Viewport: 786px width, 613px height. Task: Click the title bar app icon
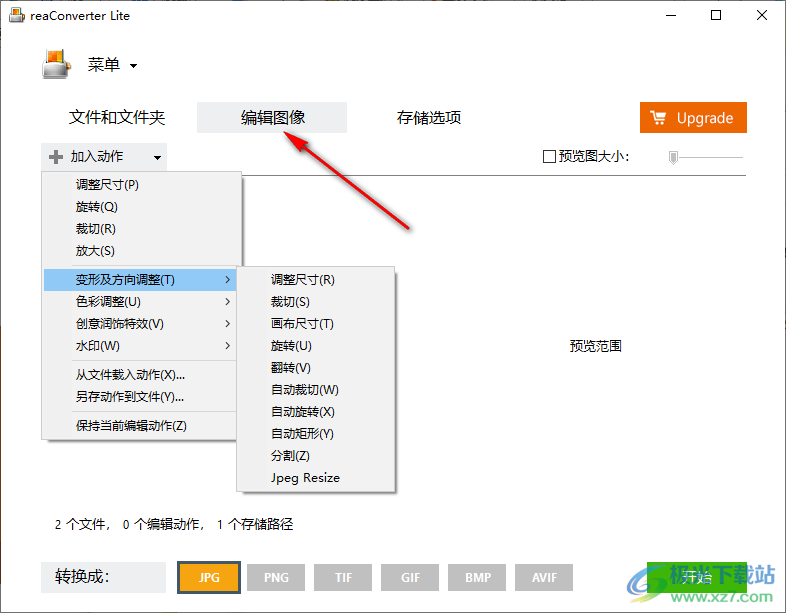(x=17, y=16)
